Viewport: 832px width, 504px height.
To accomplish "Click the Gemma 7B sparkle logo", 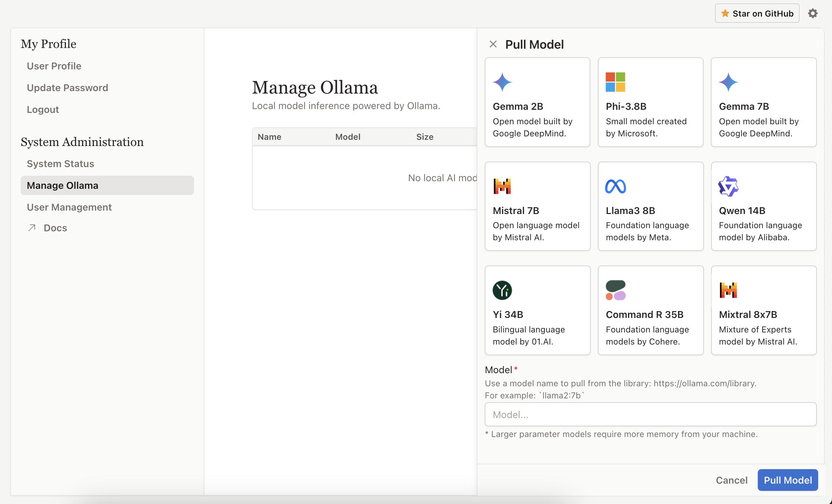I will pos(728,82).
